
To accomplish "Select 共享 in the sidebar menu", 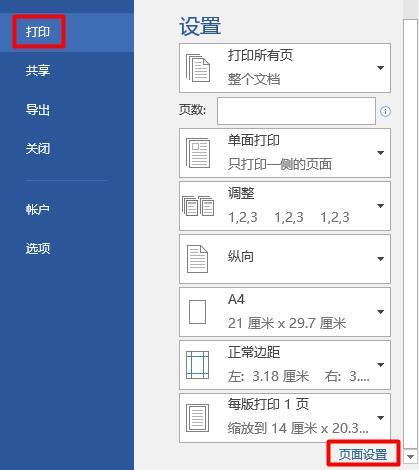I will [x=38, y=71].
